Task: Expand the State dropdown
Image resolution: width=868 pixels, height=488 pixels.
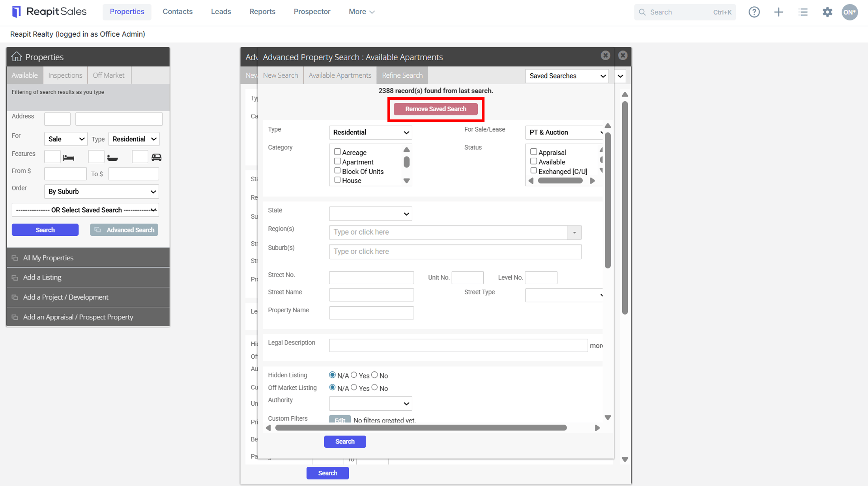Action: point(370,214)
